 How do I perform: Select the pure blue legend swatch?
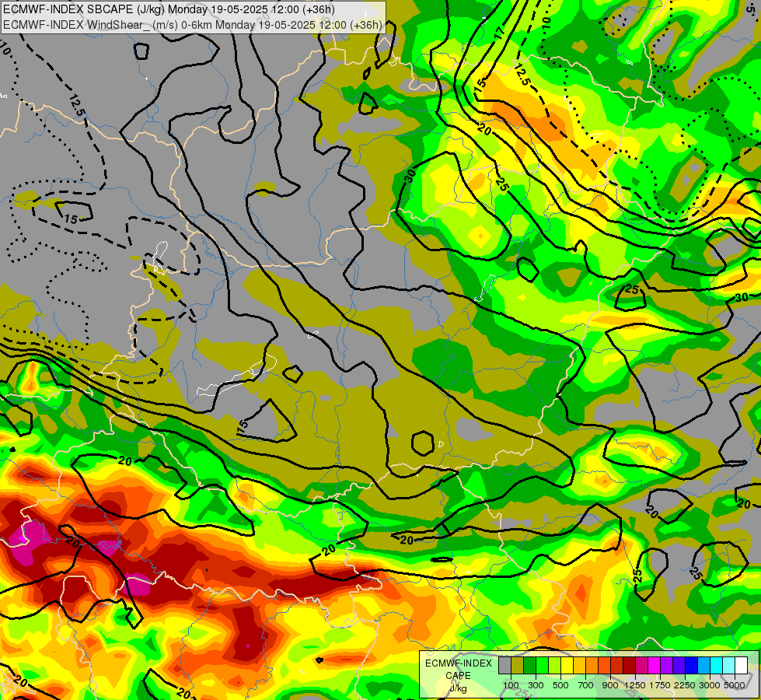click(x=691, y=666)
